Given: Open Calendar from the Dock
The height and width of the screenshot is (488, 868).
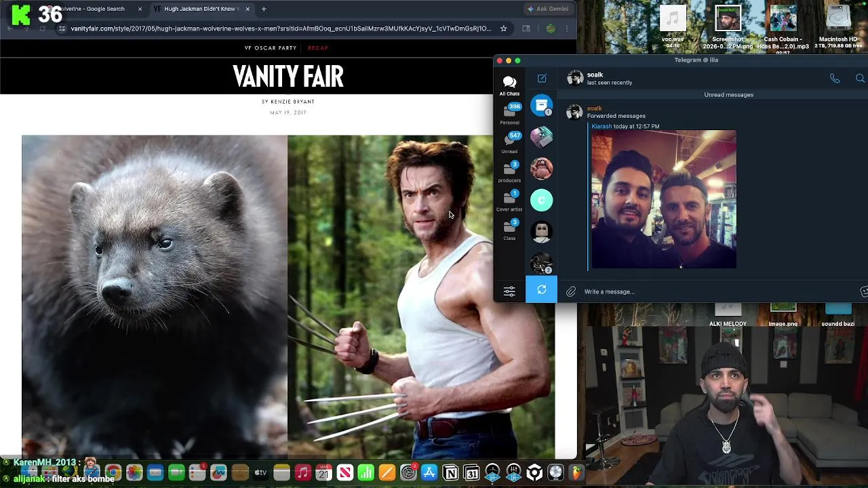Looking at the screenshot, I should (323, 472).
